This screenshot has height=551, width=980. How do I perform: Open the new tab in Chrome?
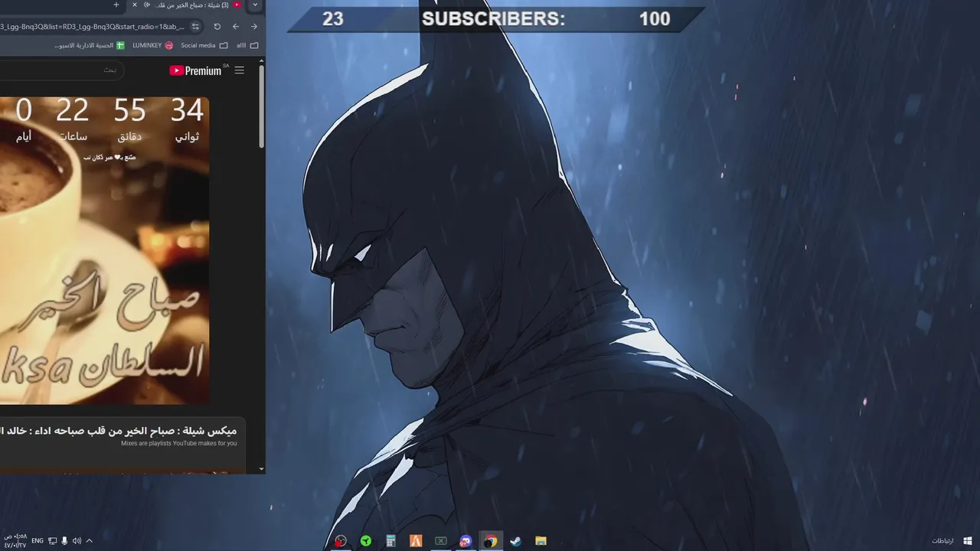[x=116, y=5]
